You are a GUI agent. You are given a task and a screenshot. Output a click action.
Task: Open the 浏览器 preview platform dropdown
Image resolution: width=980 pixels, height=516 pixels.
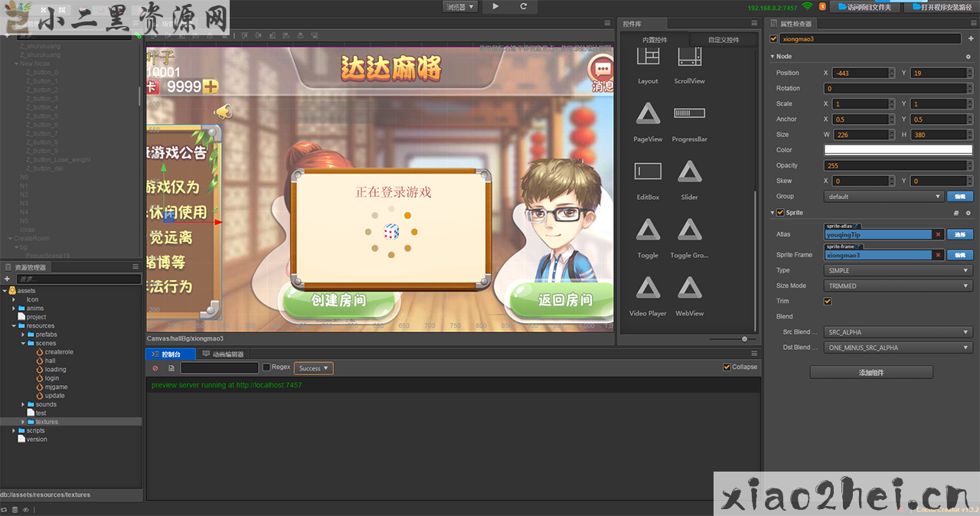coord(460,6)
